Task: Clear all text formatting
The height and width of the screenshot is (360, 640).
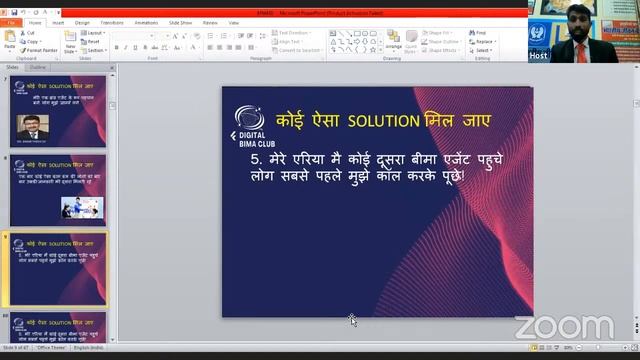Action: point(197,36)
